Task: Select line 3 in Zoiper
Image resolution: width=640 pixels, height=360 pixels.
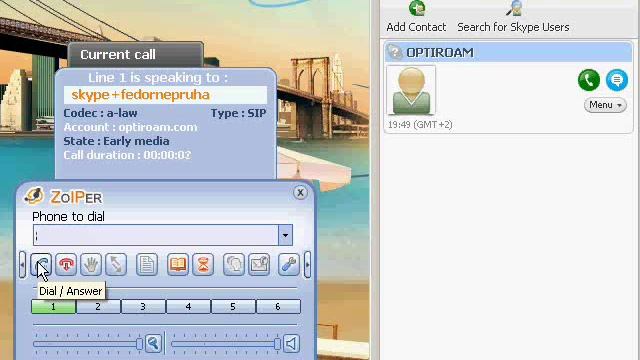Action: [143, 307]
